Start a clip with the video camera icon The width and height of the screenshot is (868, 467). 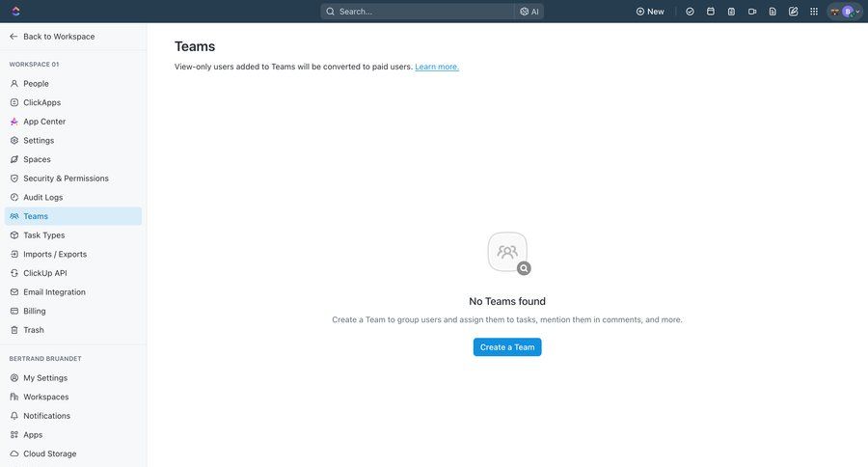click(x=751, y=11)
